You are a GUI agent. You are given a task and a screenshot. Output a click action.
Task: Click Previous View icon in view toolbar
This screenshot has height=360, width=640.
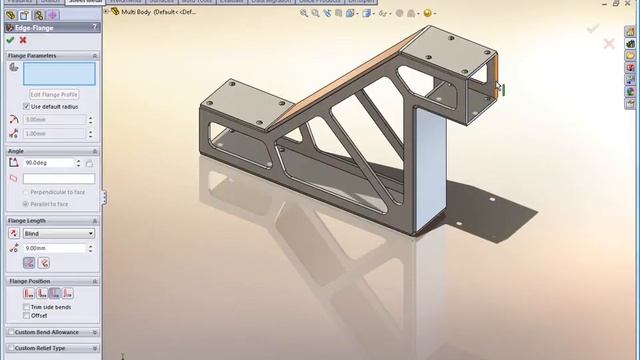327,13
